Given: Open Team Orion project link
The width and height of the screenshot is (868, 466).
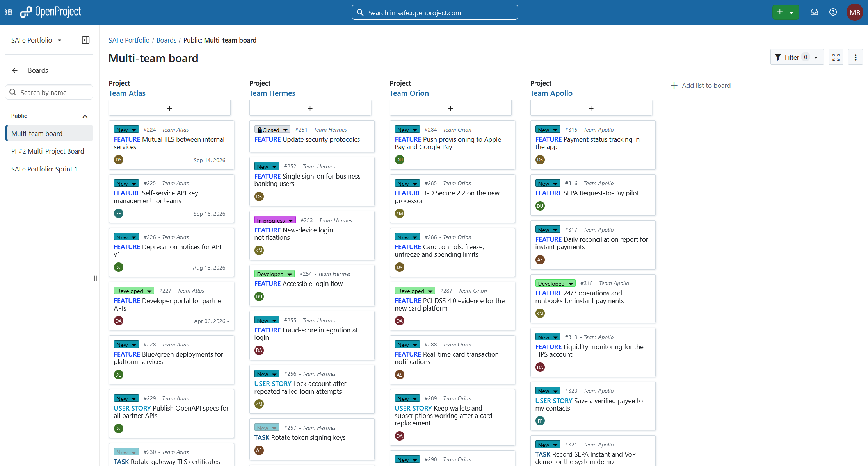Looking at the screenshot, I should click(409, 93).
